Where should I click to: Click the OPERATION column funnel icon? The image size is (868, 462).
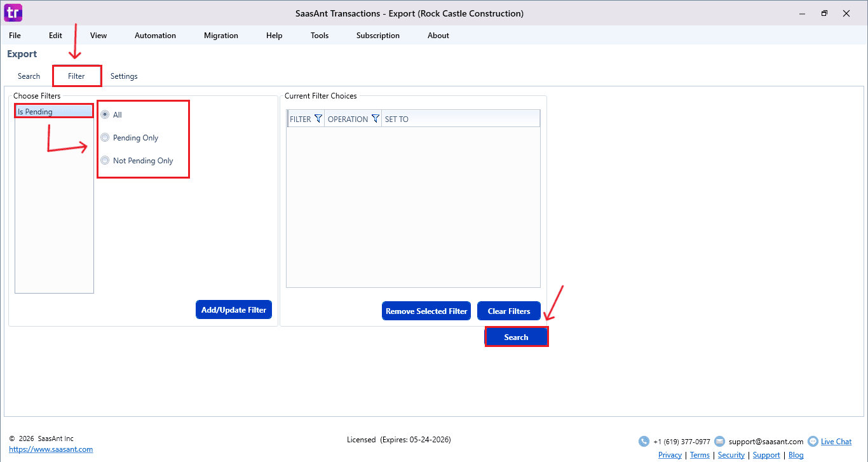tap(375, 119)
